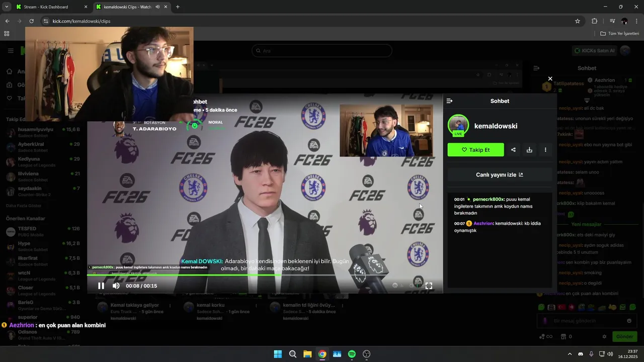The width and height of the screenshot is (644, 362).
Task: Open husamviyuviyu followed channel
Action: [43, 132]
